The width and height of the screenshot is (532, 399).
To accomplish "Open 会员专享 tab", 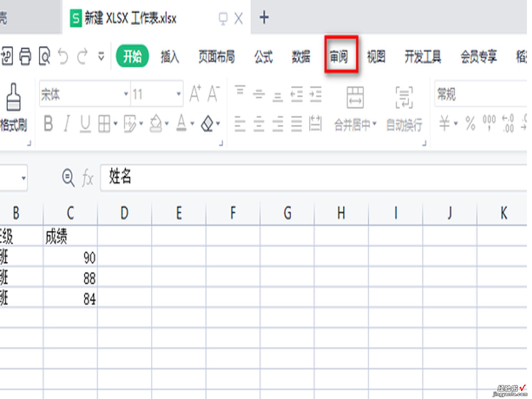I will [x=479, y=57].
